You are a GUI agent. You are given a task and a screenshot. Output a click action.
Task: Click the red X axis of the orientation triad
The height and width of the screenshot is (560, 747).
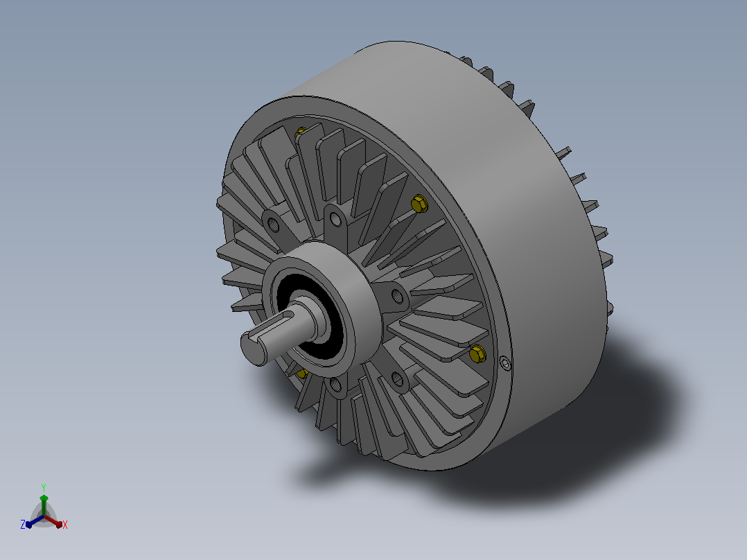(55, 521)
